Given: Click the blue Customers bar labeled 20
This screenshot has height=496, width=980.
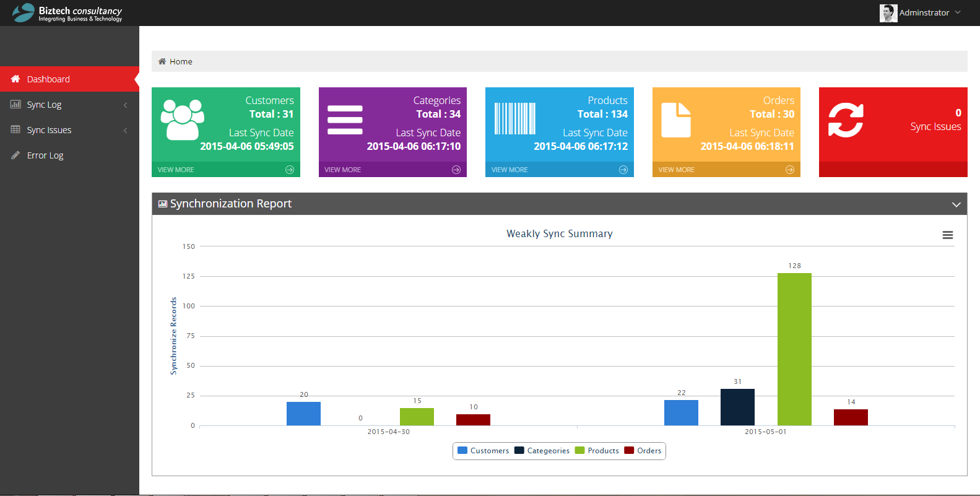Looking at the screenshot, I should [303, 414].
